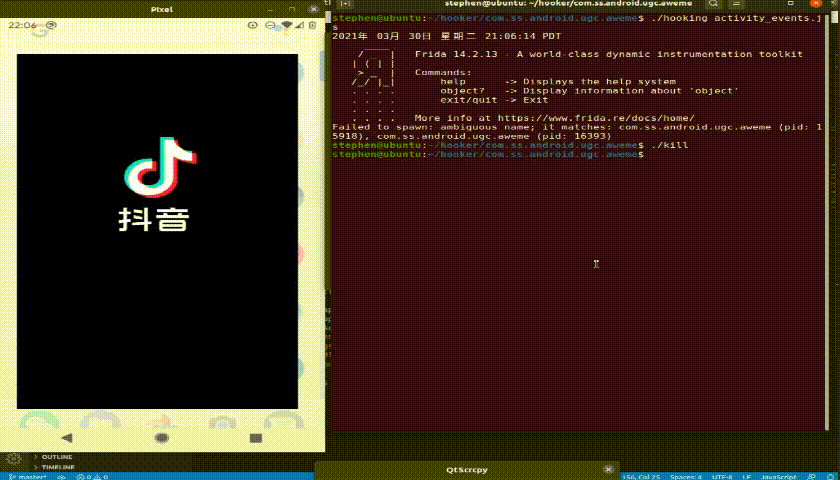This screenshot has height=480, width=840.
Task: Change the Spaces: 4 indentation setting
Action: tap(686, 476)
